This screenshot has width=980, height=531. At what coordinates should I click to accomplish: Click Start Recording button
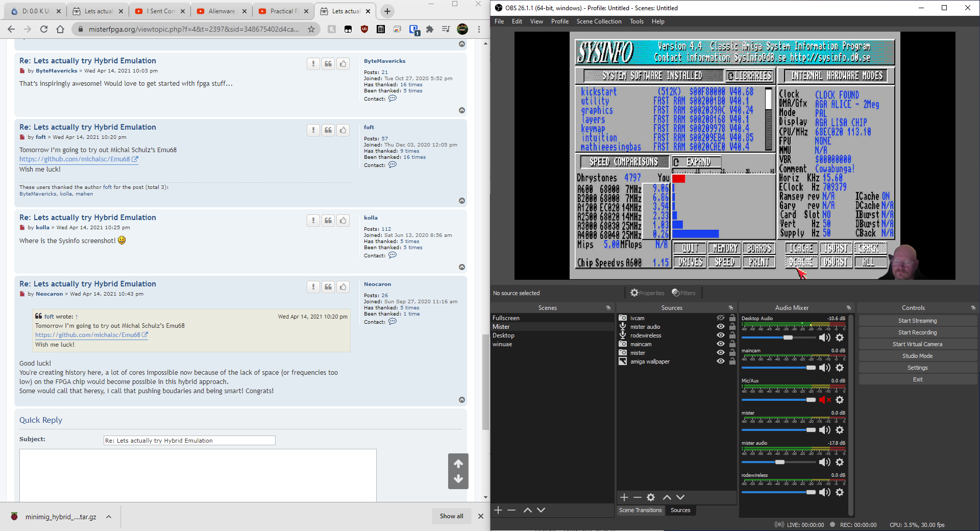(x=917, y=332)
